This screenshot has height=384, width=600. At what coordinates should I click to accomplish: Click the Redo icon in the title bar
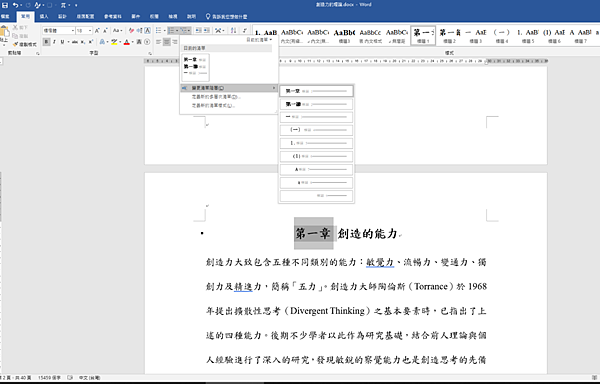pos(28,5)
